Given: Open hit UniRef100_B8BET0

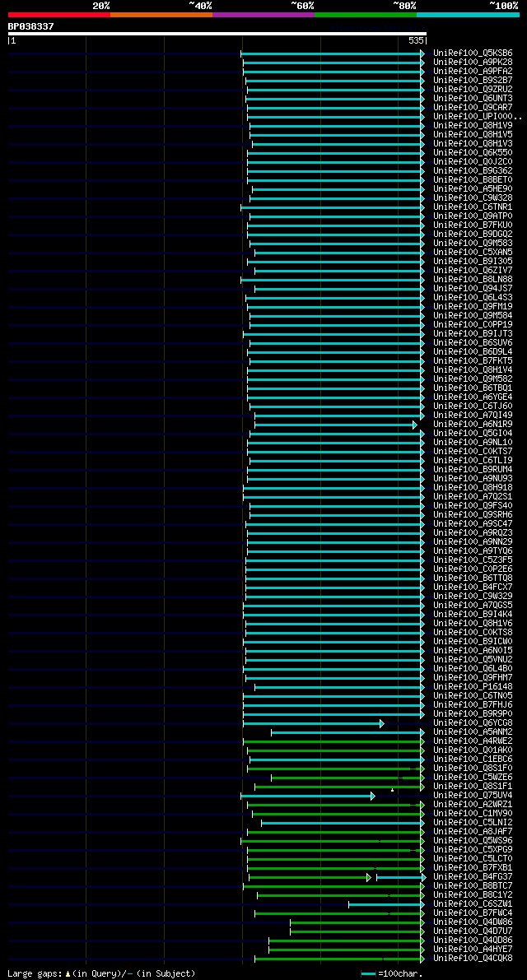Looking at the screenshot, I should [473, 180].
